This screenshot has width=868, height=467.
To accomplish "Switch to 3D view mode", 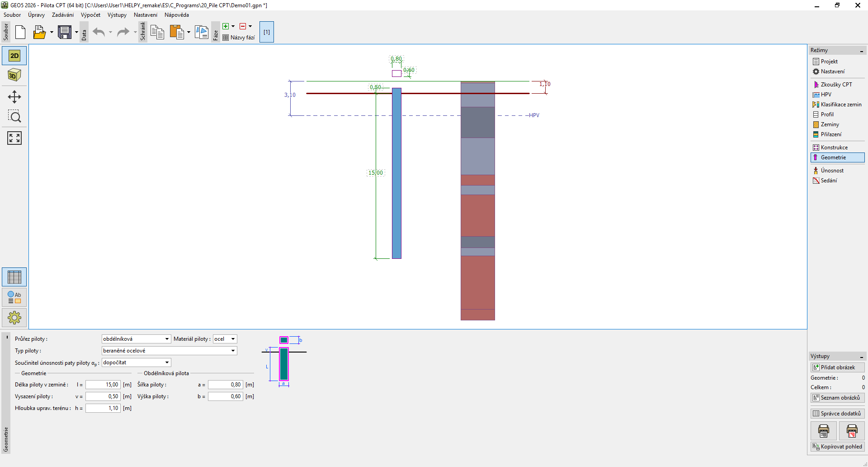I will (x=14, y=75).
